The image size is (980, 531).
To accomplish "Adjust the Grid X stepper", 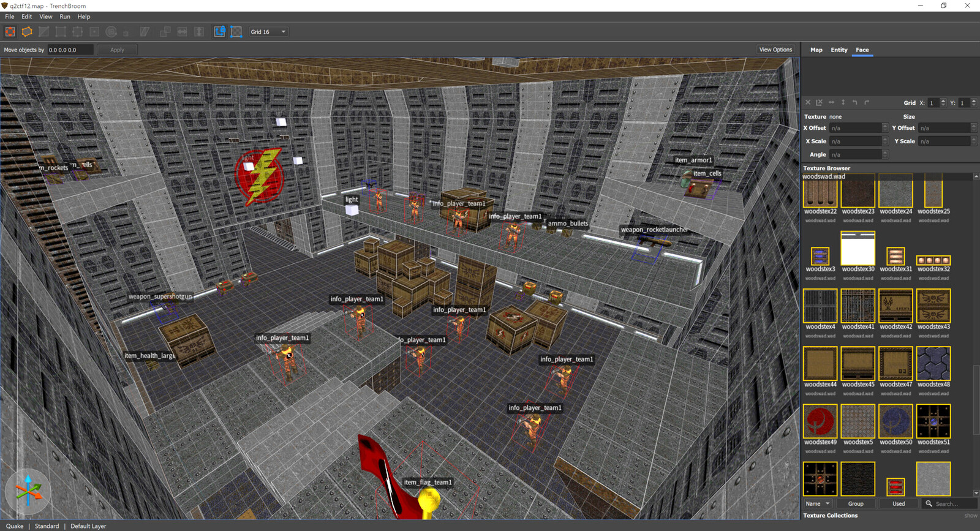I will coord(943,103).
